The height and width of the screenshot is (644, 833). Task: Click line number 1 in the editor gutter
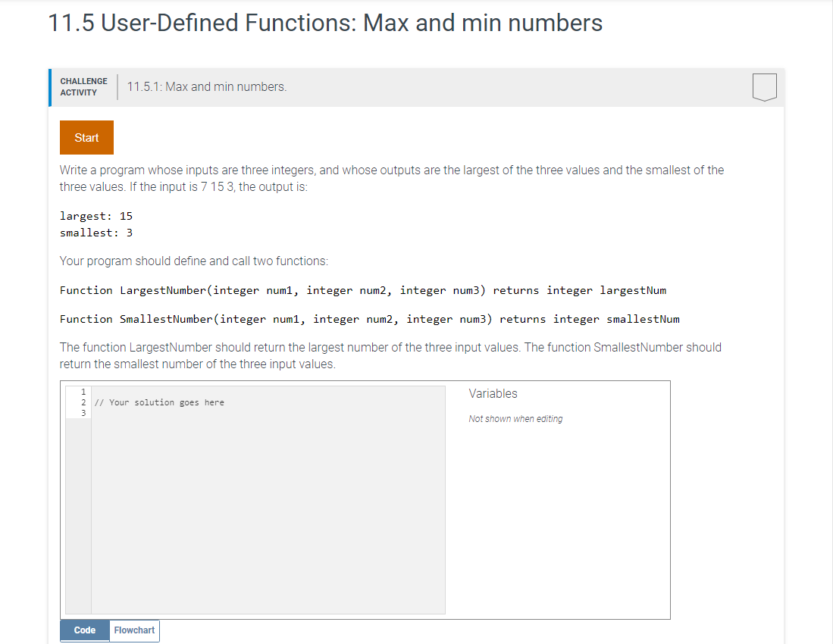[x=82, y=392]
